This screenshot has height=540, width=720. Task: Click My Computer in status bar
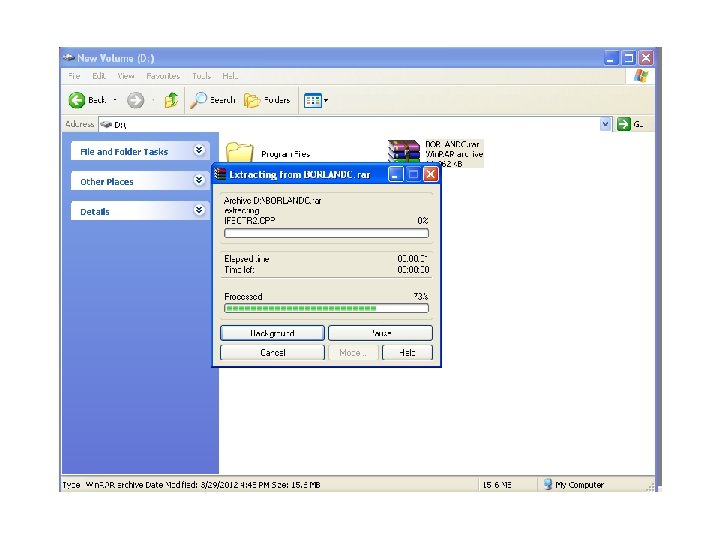574,484
